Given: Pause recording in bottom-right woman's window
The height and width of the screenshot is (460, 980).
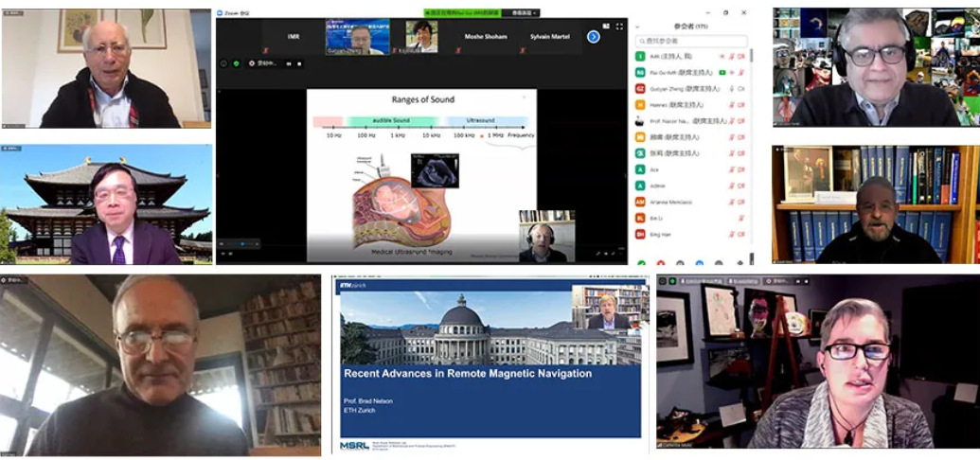Looking at the screenshot, I should coord(799,281).
